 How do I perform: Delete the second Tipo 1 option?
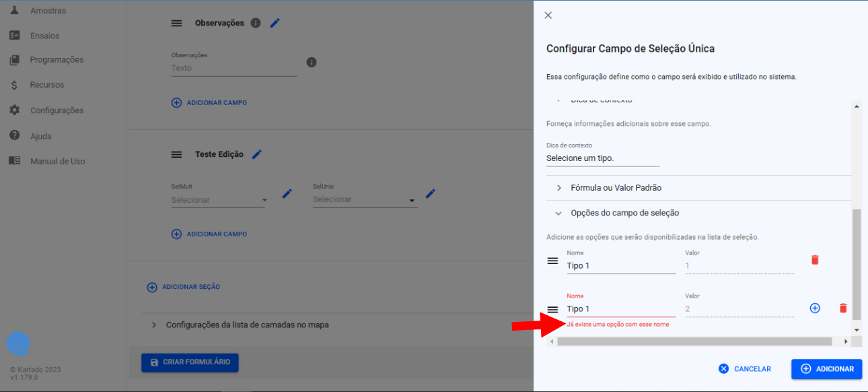pyautogui.click(x=842, y=308)
